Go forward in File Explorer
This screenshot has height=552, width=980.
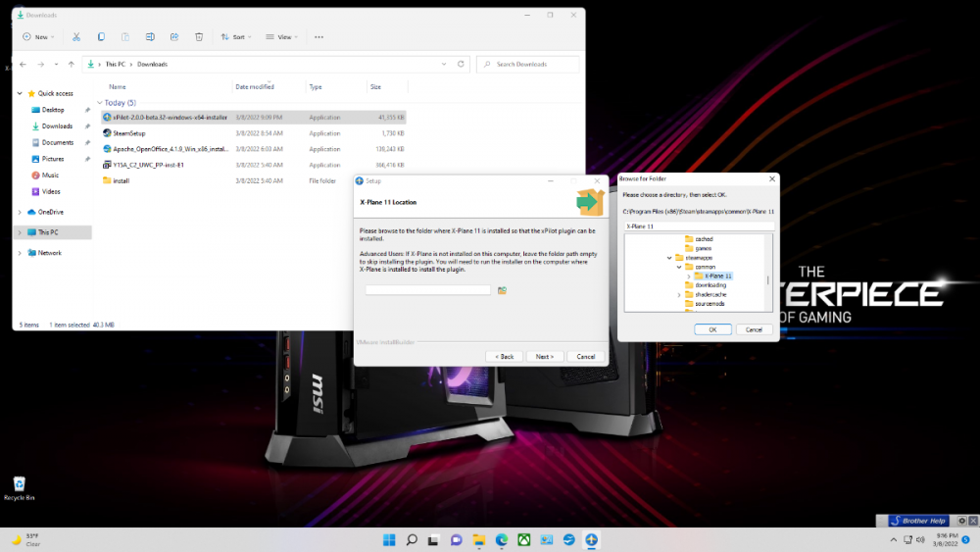tap(40, 64)
